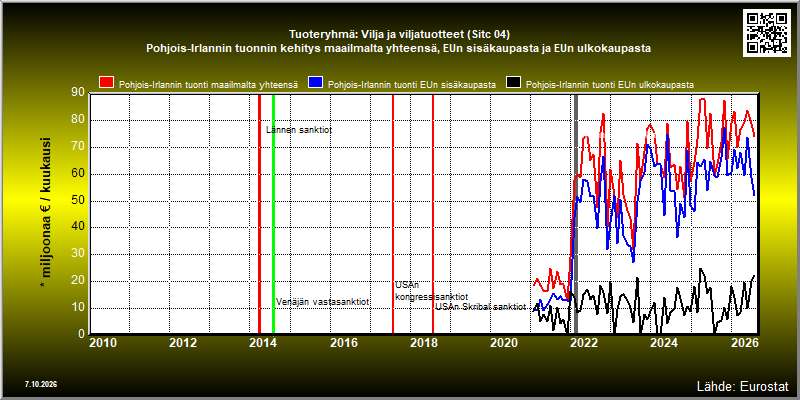The height and width of the screenshot is (400, 800).
Task: Click the 'USAn kongressisanktiot' annotation label
Action: coord(431,291)
